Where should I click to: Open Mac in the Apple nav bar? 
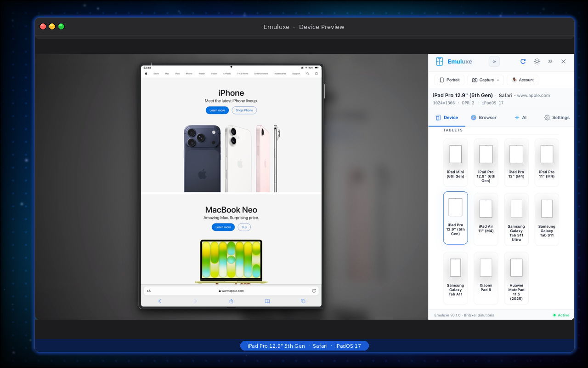click(167, 74)
